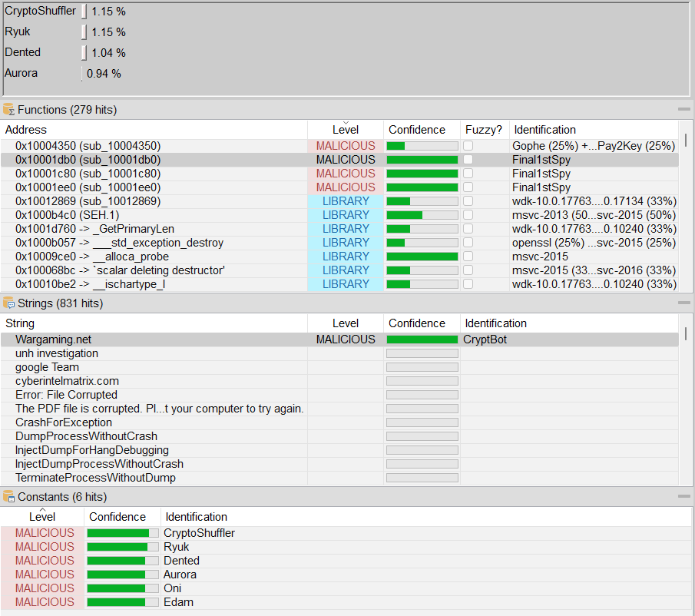The height and width of the screenshot is (616, 695).
Task: Check the Fuzzy box for __alloca_probe
Action: coord(468,257)
